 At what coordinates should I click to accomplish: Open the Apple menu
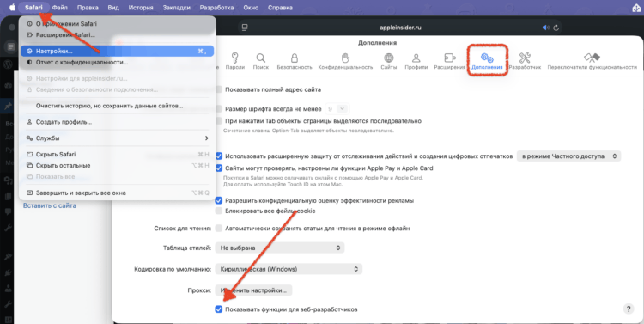pos(12,8)
